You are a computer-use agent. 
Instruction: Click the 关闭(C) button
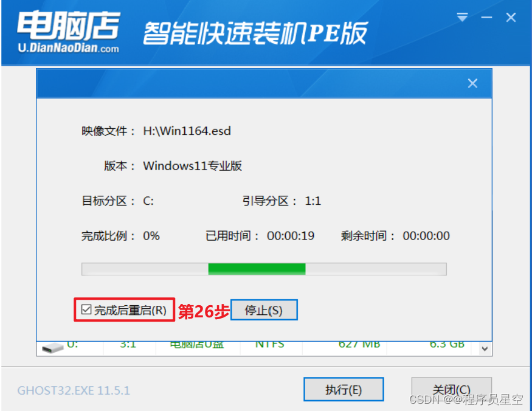click(x=451, y=389)
